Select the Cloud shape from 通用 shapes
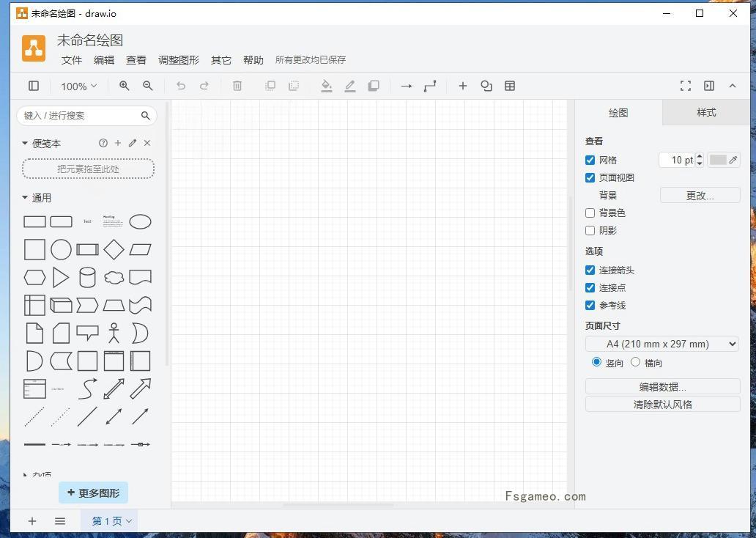756x538 pixels. [x=114, y=277]
